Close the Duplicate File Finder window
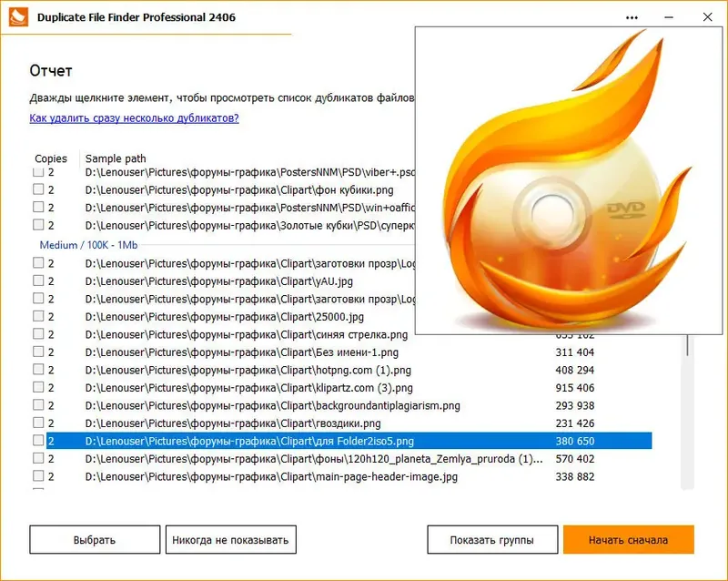This screenshot has width=728, height=581. pyautogui.click(x=707, y=17)
